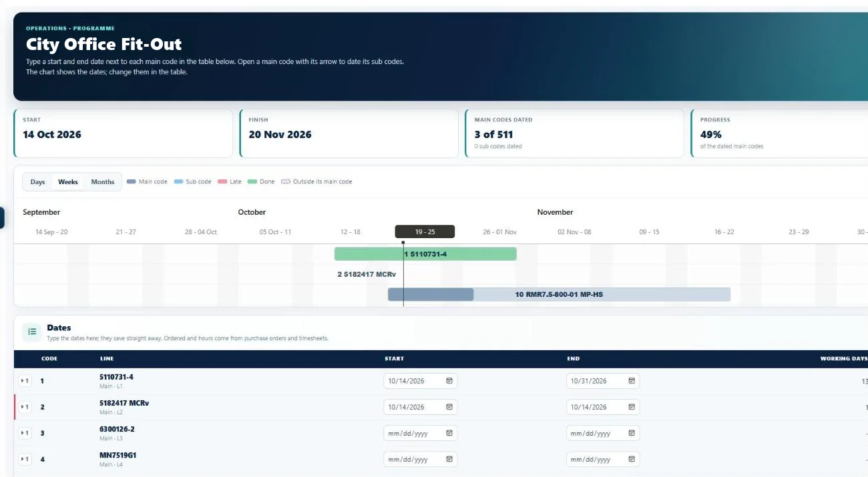Click the 3 of 511 main codes value
Screen dimensions: 868x477
pyautogui.click(x=493, y=134)
